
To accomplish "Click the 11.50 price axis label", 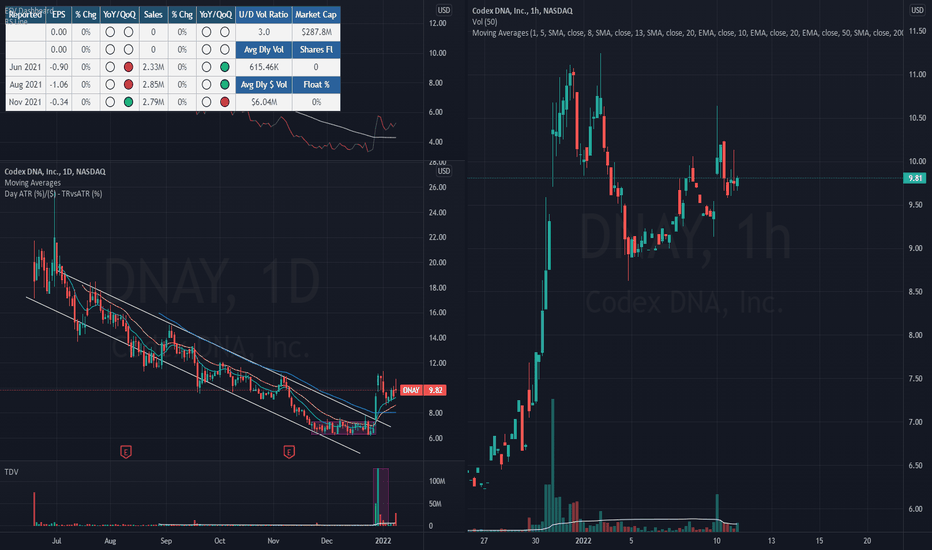I will pos(917,31).
